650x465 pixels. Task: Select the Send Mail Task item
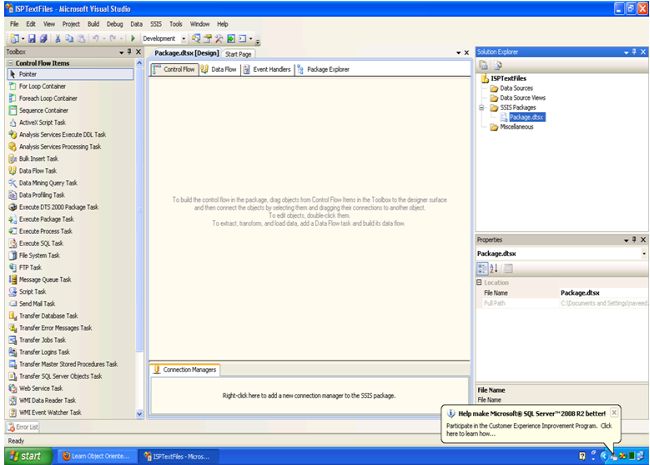[70, 304]
